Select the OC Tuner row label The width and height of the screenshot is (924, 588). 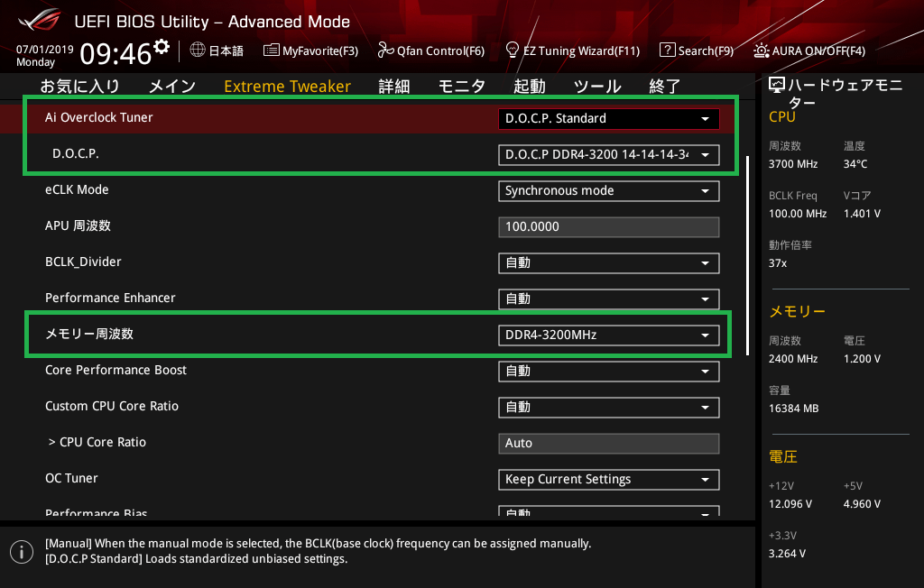click(71, 478)
